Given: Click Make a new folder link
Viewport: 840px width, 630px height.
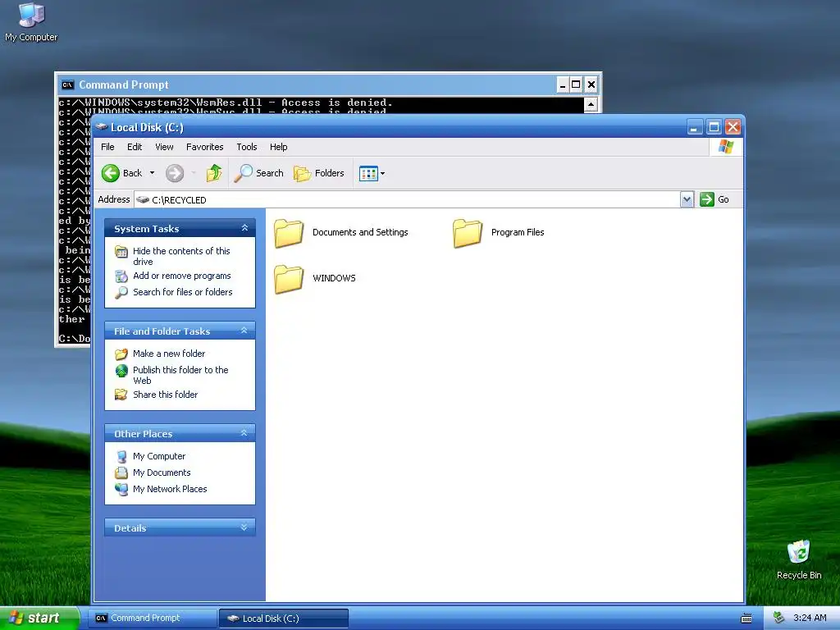Looking at the screenshot, I should click(x=169, y=354).
